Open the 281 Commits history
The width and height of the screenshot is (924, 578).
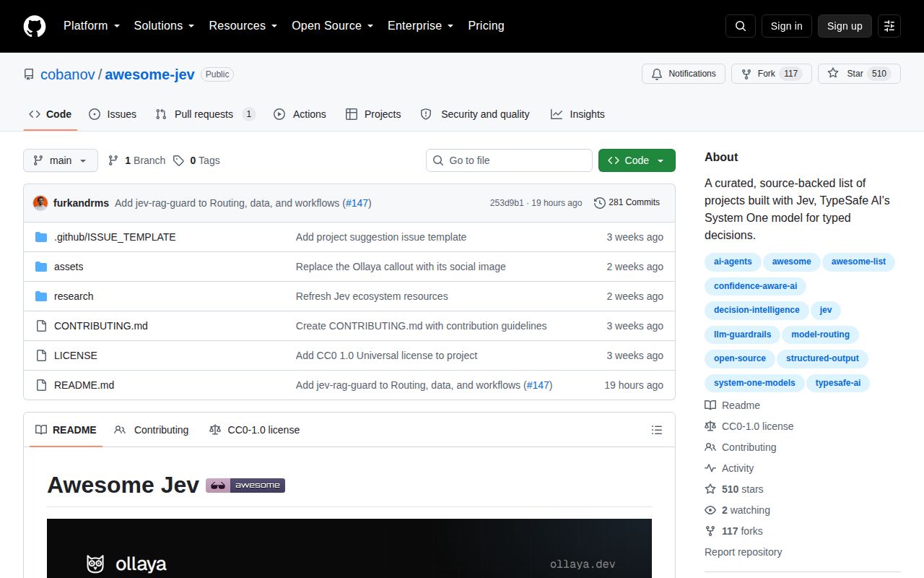pyautogui.click(x=627, y=202)
